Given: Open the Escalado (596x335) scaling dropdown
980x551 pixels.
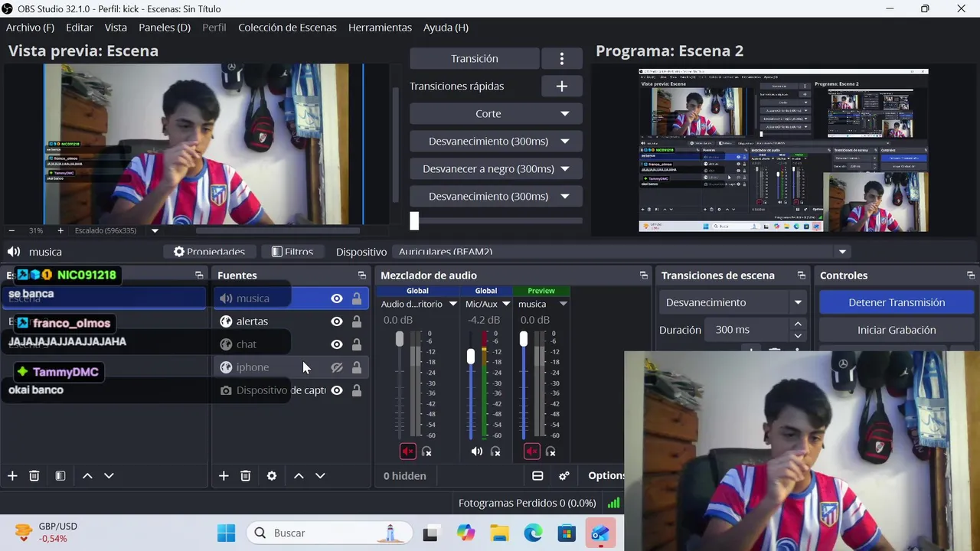Looking at the screenshot, I should (x=155, y=230).
